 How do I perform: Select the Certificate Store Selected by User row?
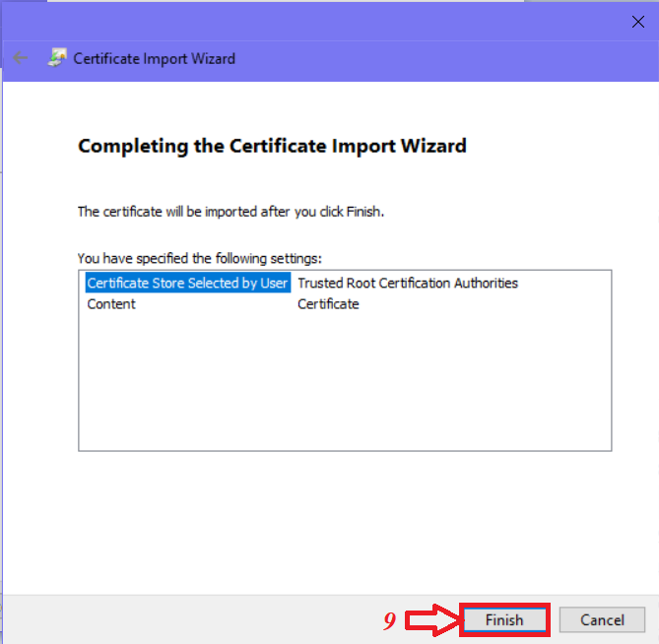click(187, 284)
